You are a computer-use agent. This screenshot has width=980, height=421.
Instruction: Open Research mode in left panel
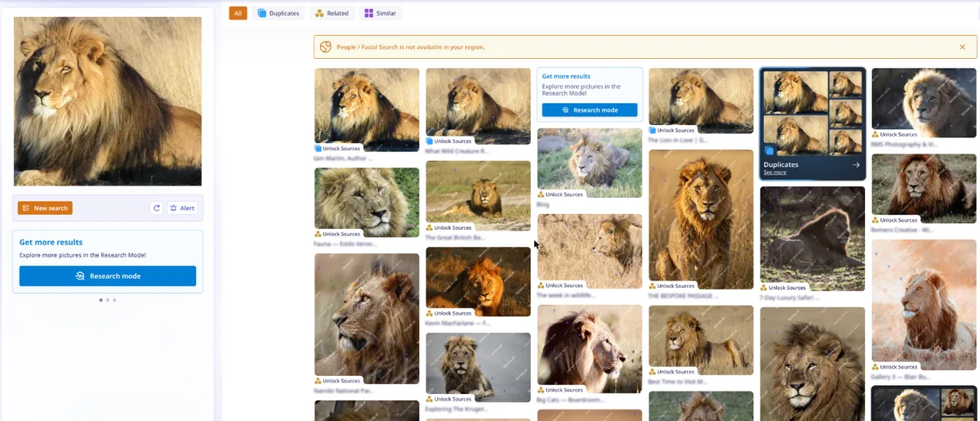(x=108, y=276)
